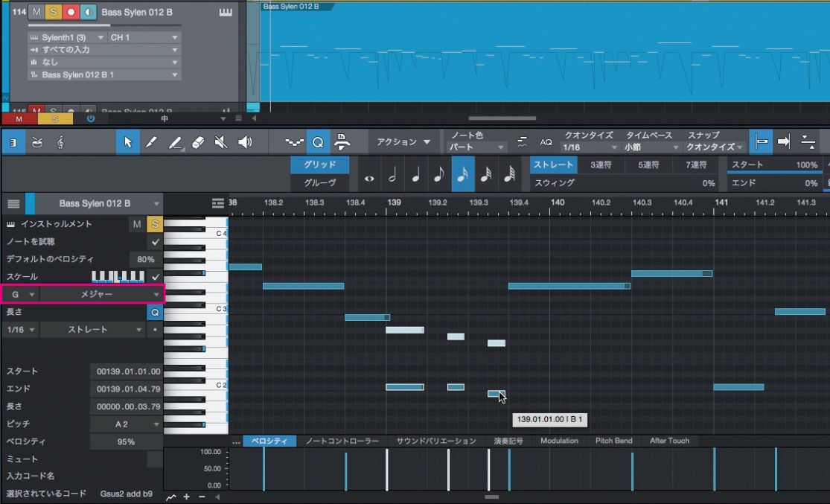Select the paint (pencil) tool

[151, 142]
